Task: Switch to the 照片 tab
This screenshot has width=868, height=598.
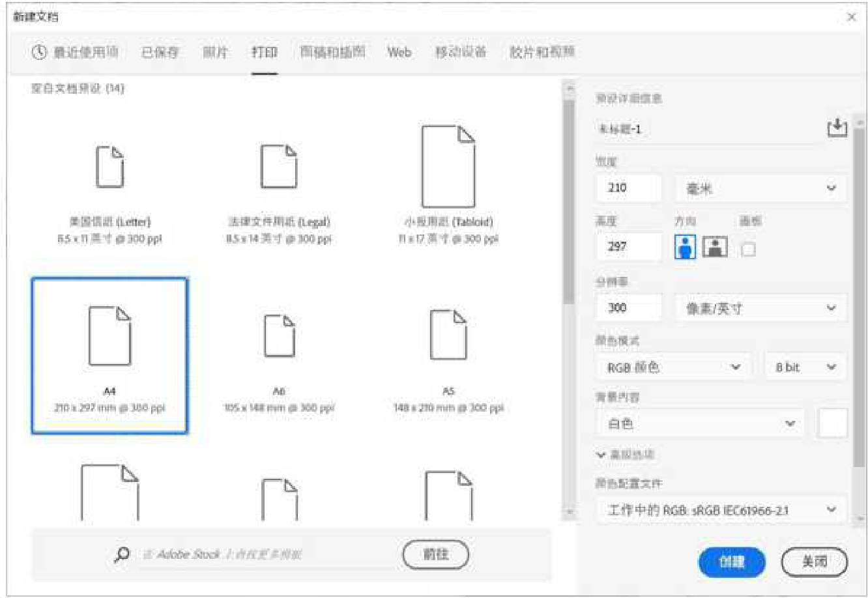Action: (215, 52)
